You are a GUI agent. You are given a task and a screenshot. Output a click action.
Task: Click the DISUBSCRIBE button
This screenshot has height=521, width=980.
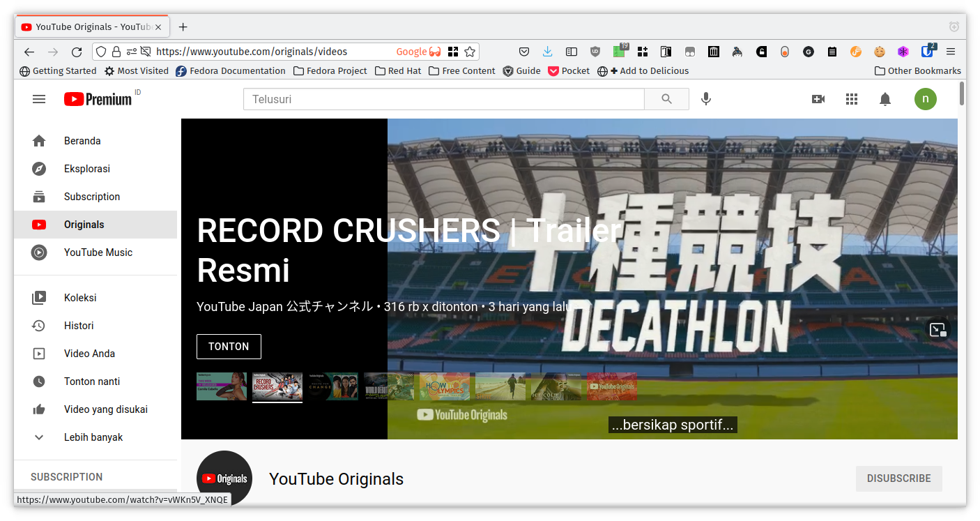click(x=898, y=478)
